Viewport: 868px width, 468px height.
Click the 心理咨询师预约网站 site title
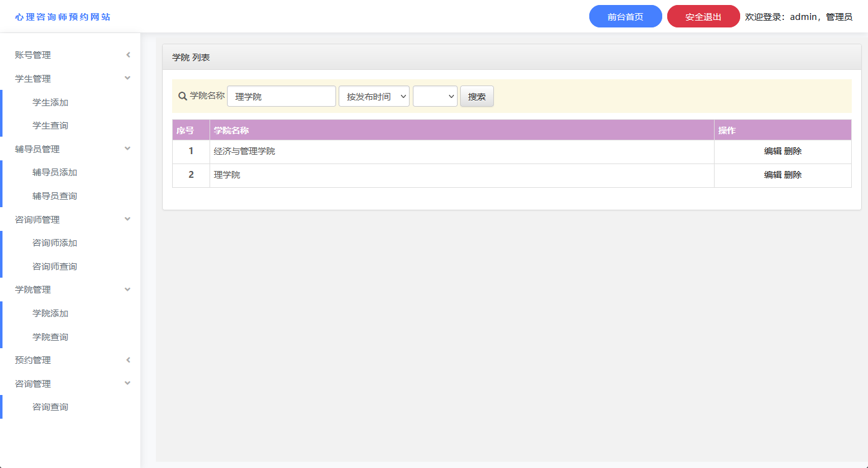(x=63, y=17)
